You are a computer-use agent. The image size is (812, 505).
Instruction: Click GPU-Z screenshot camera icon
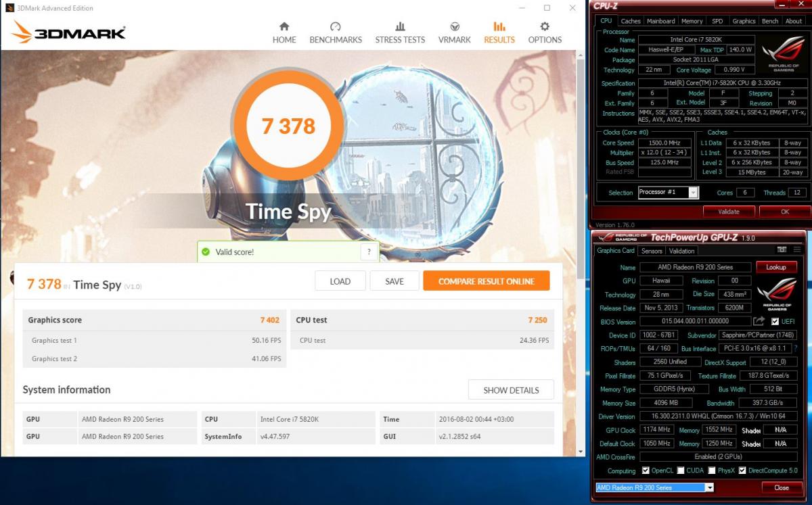pyautogui.click(x=782, y=250)
